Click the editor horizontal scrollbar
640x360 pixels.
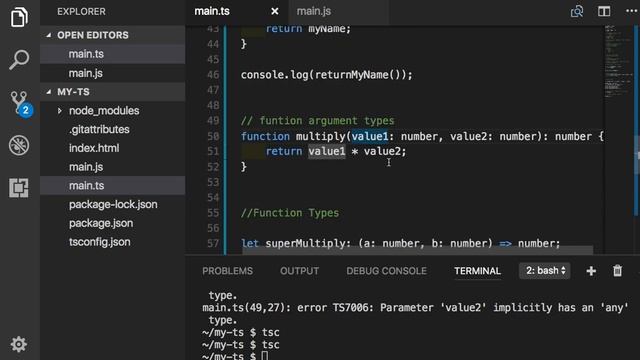[417, 249]
